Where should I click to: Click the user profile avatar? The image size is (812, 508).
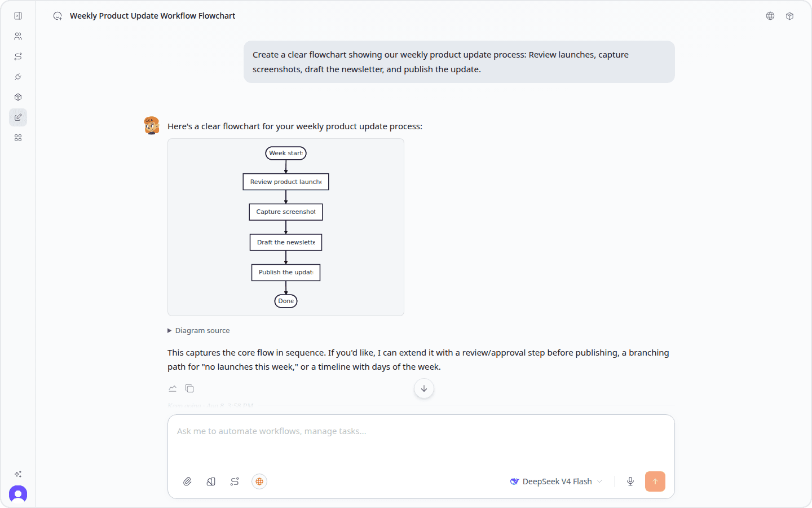[x=18, y=494]
